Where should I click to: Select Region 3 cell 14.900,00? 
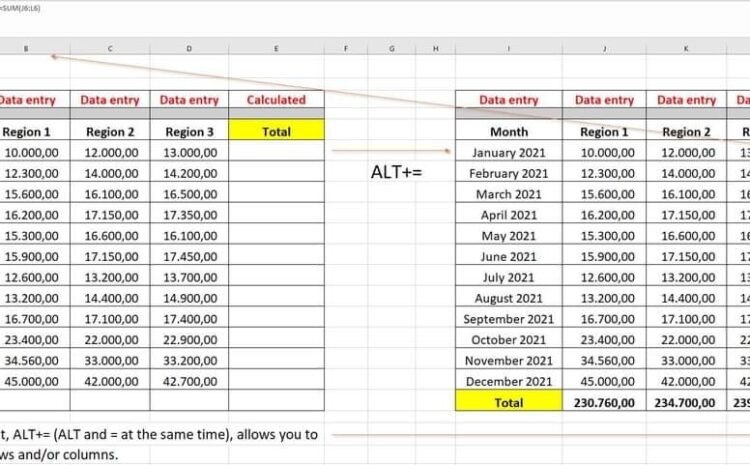189,298
